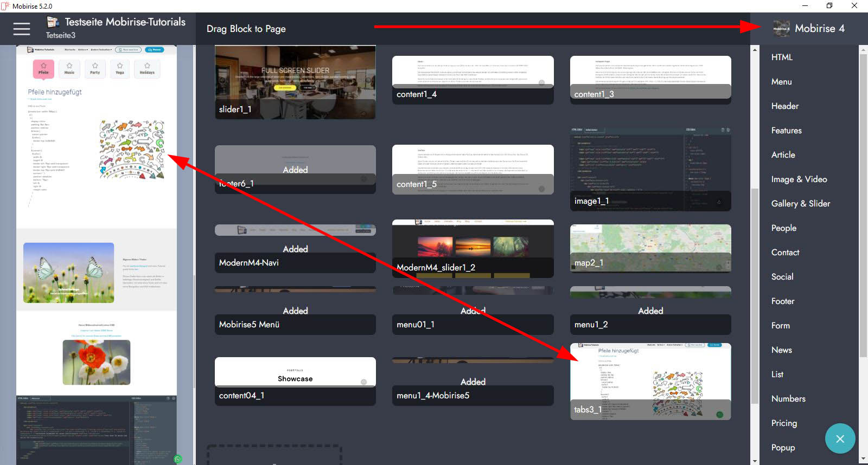Select the content04_1 Showcase block
This screenshot has width=868, height=465.
tap(295, 382)
